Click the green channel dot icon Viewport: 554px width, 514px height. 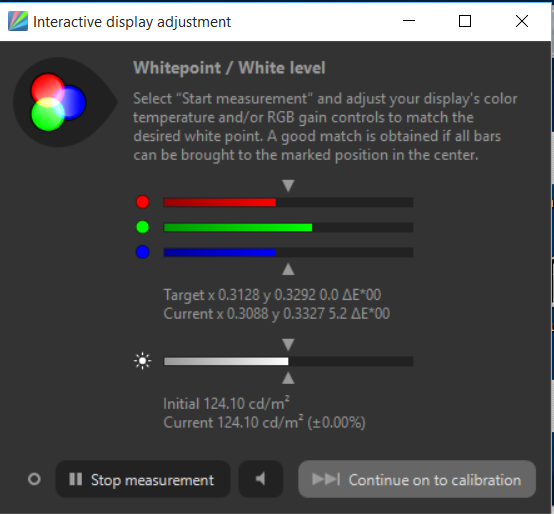[143, 227]
